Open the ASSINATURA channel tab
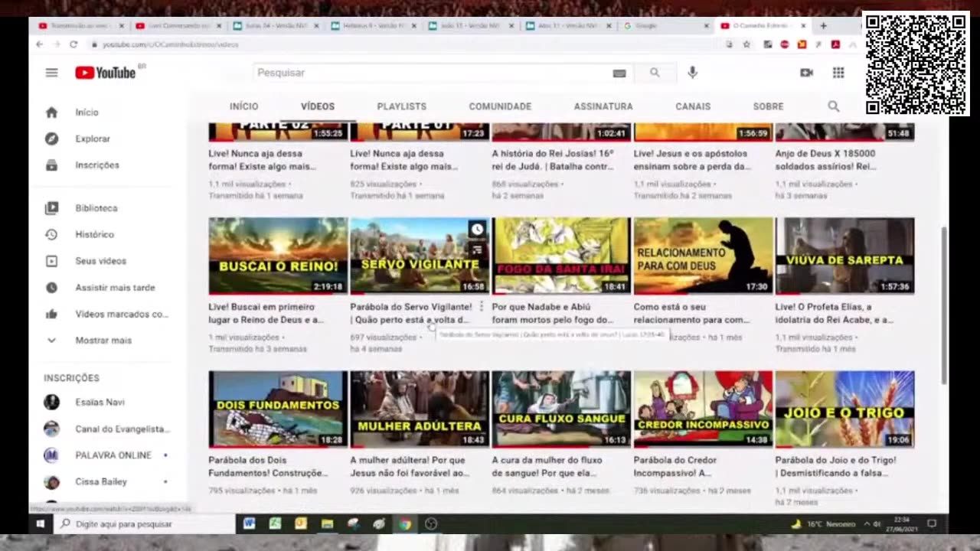Viewport: 980px width, 551px height. click(x=603, y=106)
